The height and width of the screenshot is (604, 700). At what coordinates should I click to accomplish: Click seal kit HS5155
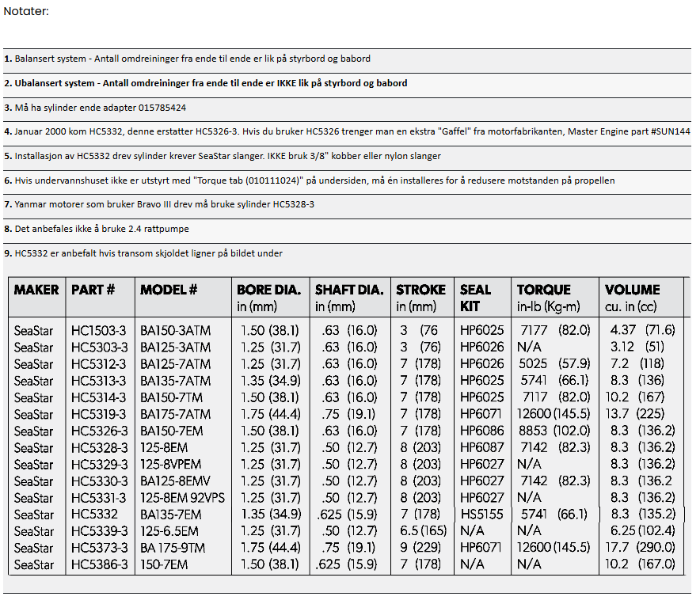pyautogui.click(x=481, y=515)
